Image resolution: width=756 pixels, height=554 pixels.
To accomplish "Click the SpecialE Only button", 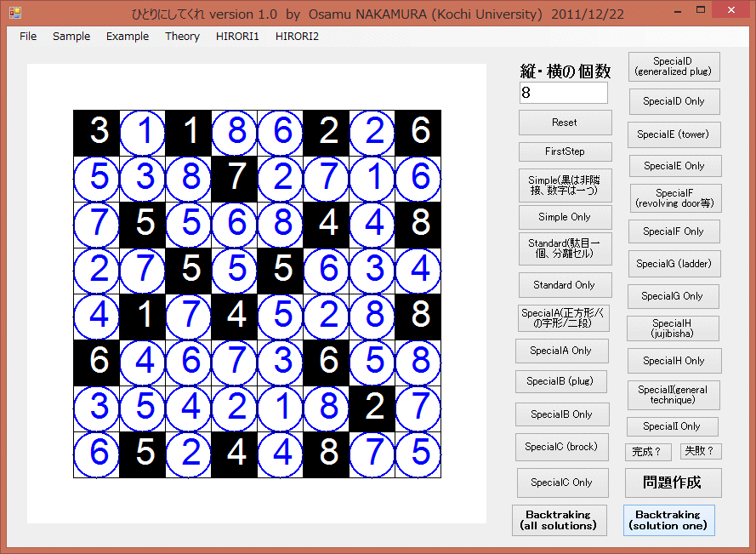I will coord(675,166).
